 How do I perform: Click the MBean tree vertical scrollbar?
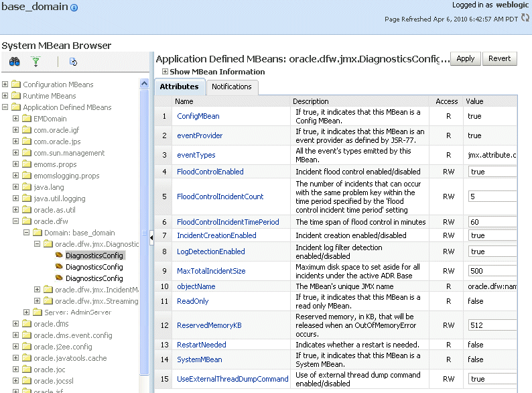click(145, 232)
